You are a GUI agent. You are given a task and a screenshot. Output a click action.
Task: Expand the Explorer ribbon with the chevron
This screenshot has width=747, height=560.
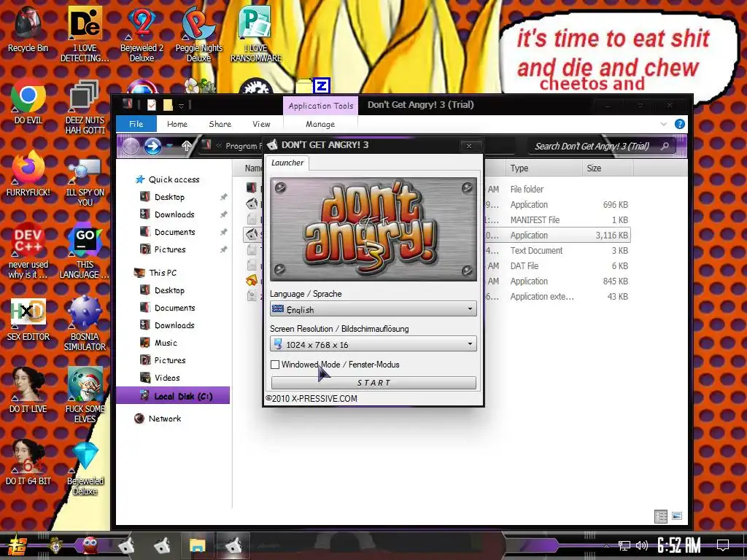pos(664,124)
